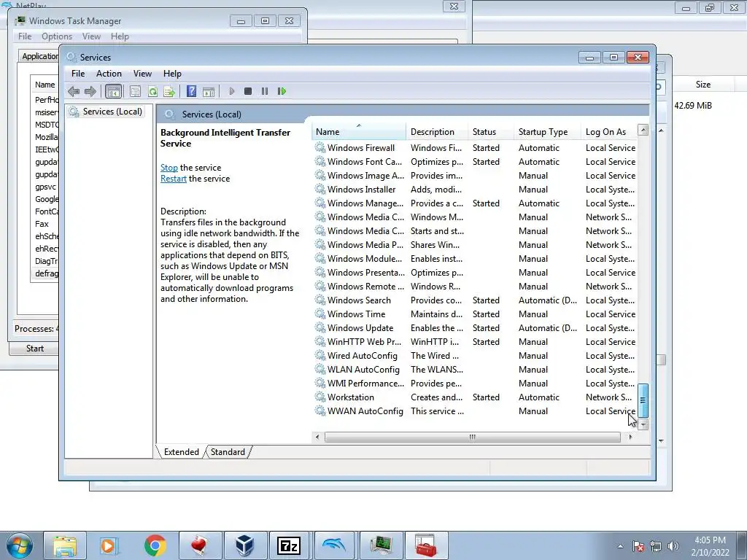Select Windows Update service gear icon
The width and height of the screenshot is (747, 560).
pyautogui.click(x=320, y=327)
